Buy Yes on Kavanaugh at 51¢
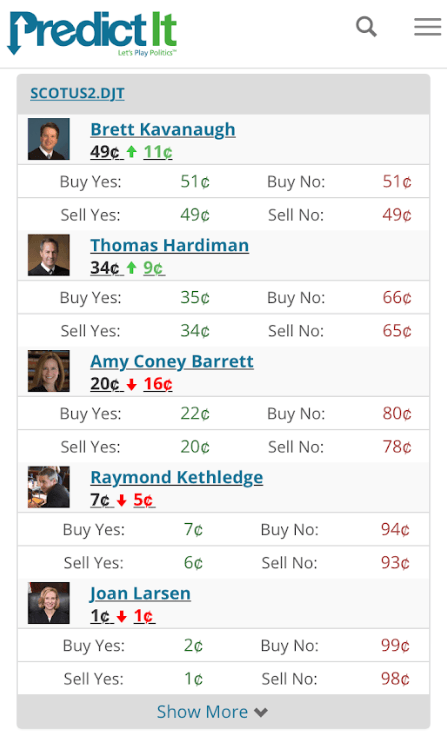 coord(195,181)
